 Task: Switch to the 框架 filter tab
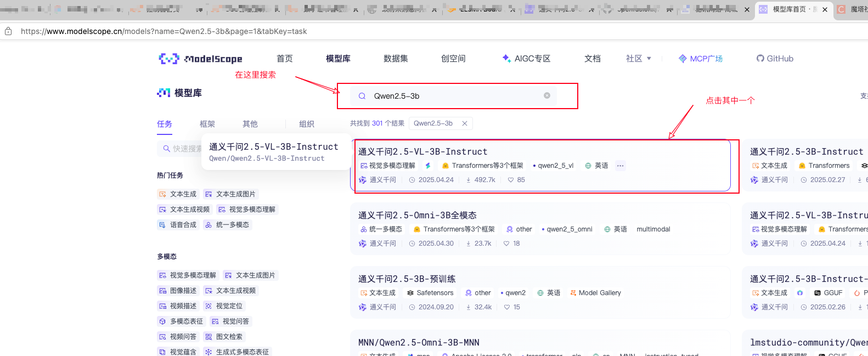(207, 124)
